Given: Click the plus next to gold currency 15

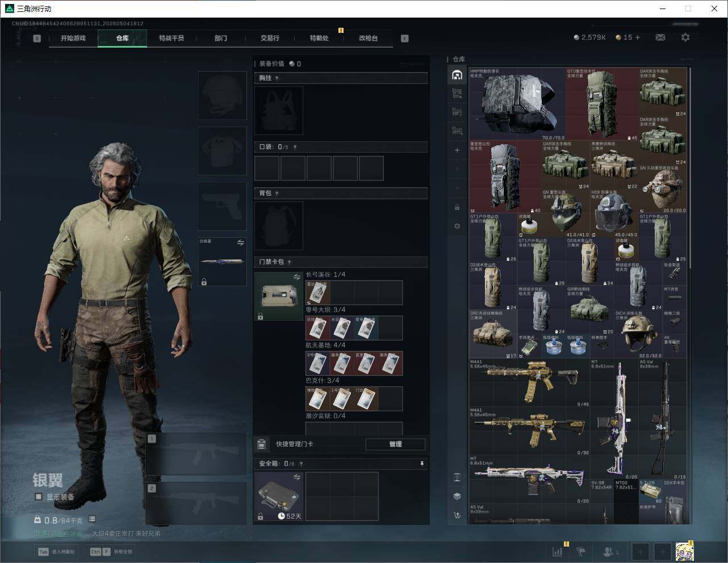Looking at the screenshot, I should click(638, 37).
